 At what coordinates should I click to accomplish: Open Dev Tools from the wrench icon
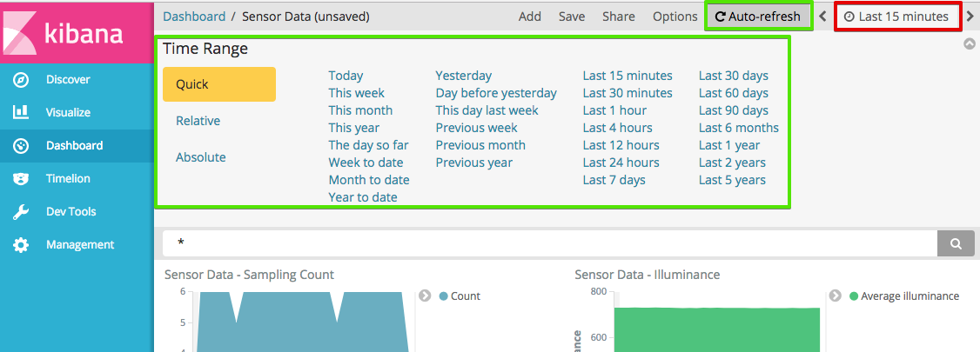(x=21, y=212)
